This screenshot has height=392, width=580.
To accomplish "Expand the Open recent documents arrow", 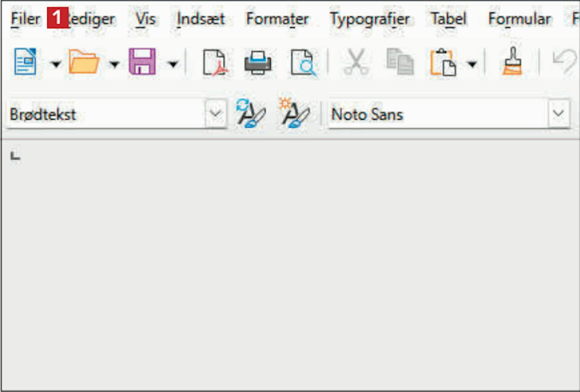I will point(114,64).
